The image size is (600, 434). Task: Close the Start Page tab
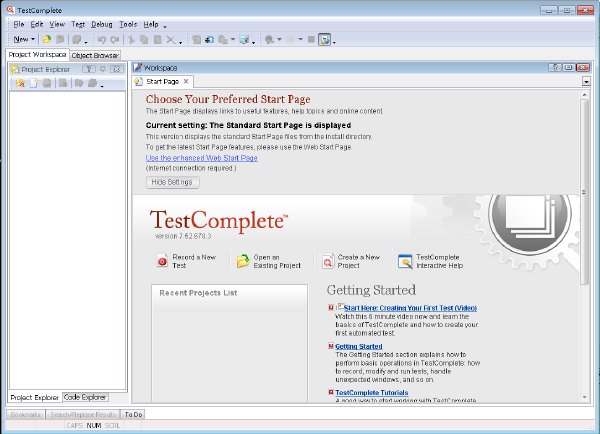pos(186,81)
